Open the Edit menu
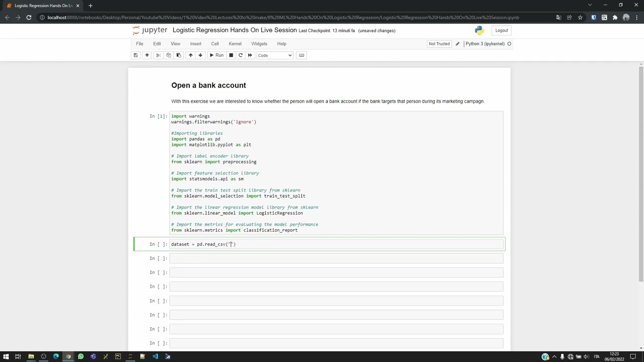Viewport: 644px width, 362px height. tap(157, 44)
